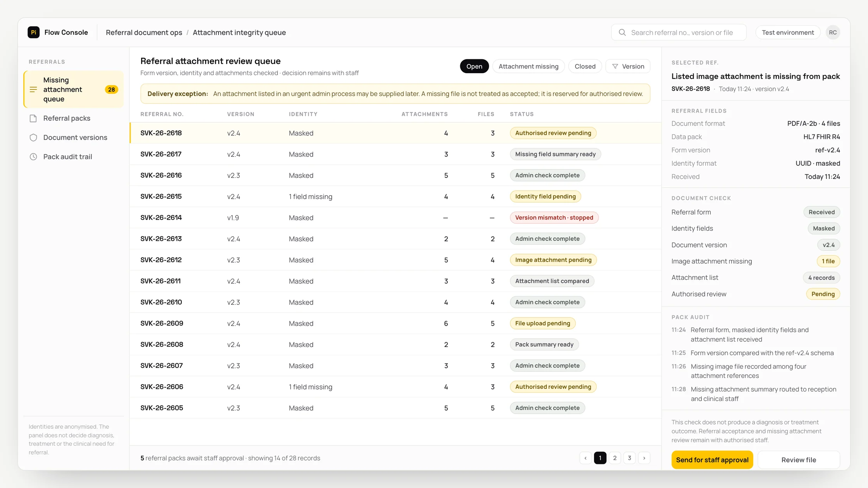The height and width of the screenshot is (488, 868).
Task: Select the Closed filter tab
Action: click(585, 66)
